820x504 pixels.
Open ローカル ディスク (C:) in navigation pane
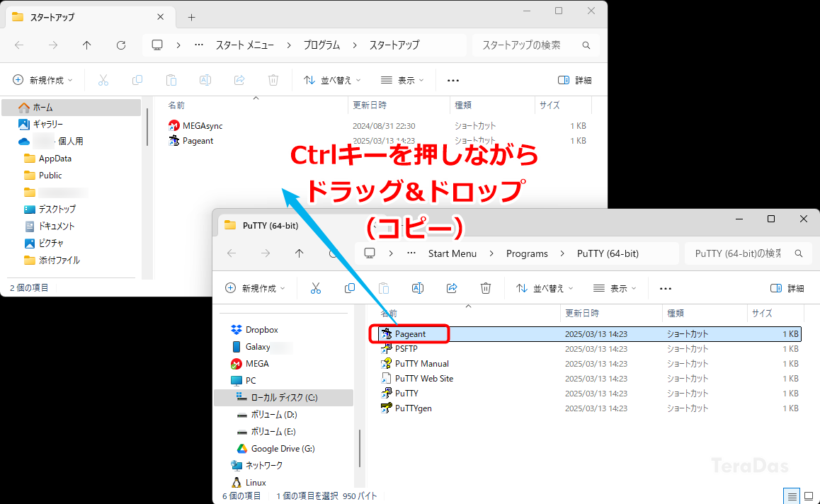tap(284, 397)
